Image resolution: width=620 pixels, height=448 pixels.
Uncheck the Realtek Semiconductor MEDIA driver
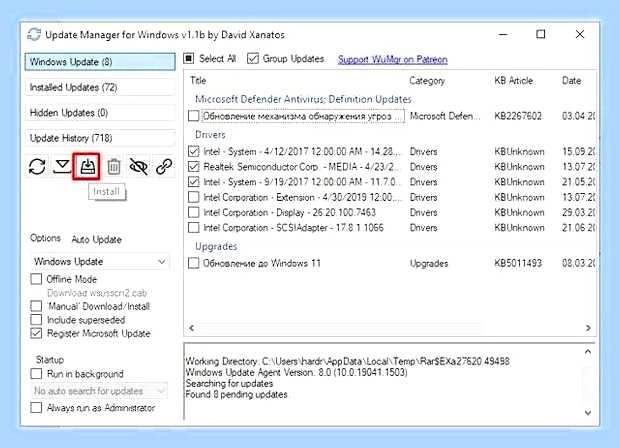tap(193, 166)
